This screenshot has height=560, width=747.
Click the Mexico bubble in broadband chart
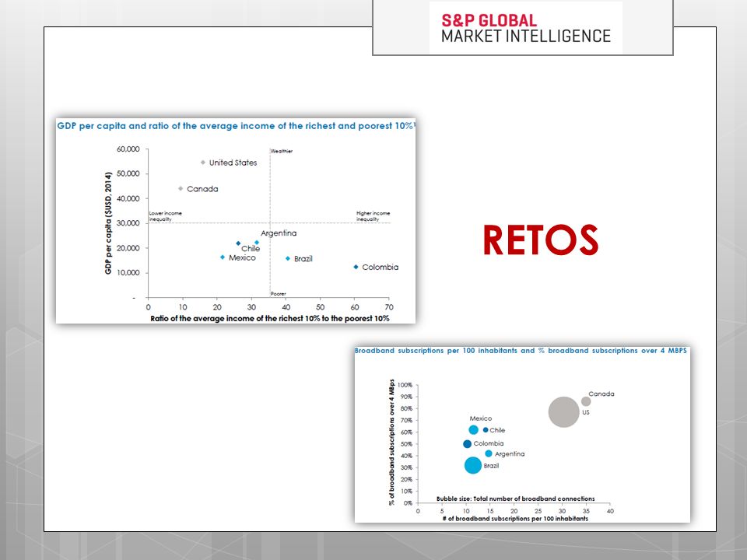(474, 430)
